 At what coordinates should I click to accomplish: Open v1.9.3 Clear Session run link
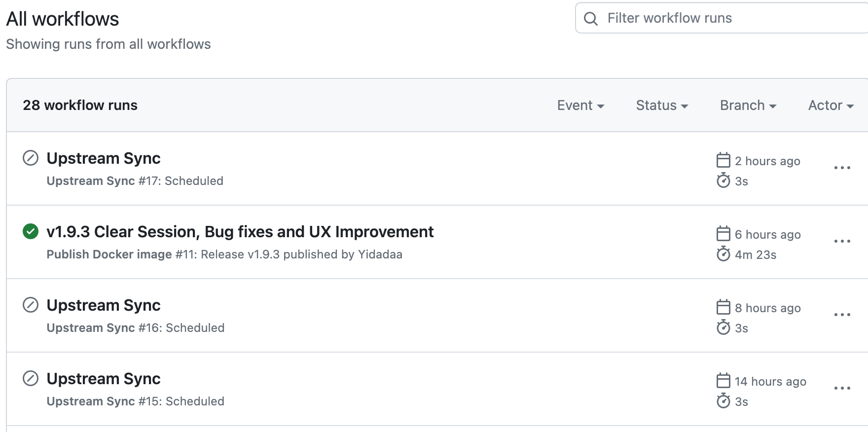[240, 232]
